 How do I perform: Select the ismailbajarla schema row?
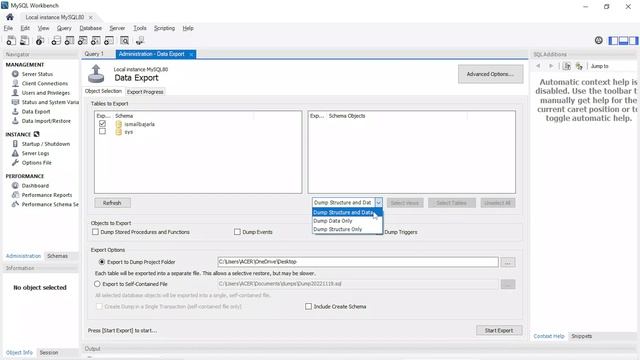click(x=198, y=124)
